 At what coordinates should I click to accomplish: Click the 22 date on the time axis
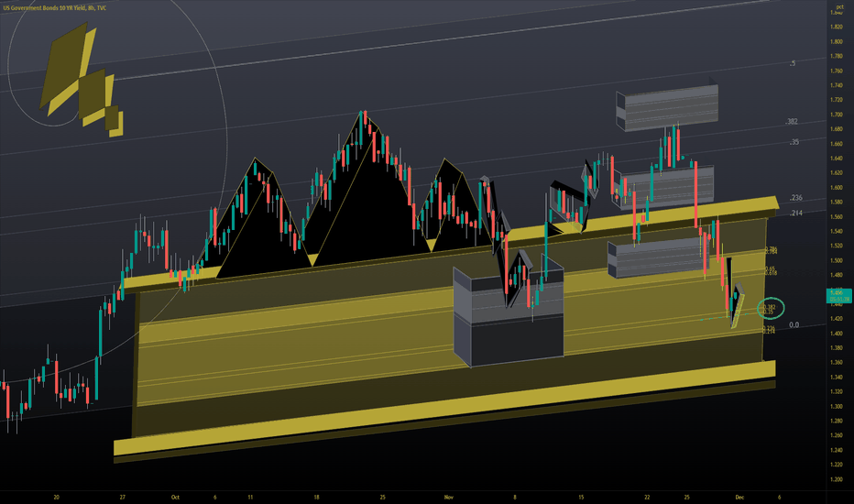click(x=647, y=497)
